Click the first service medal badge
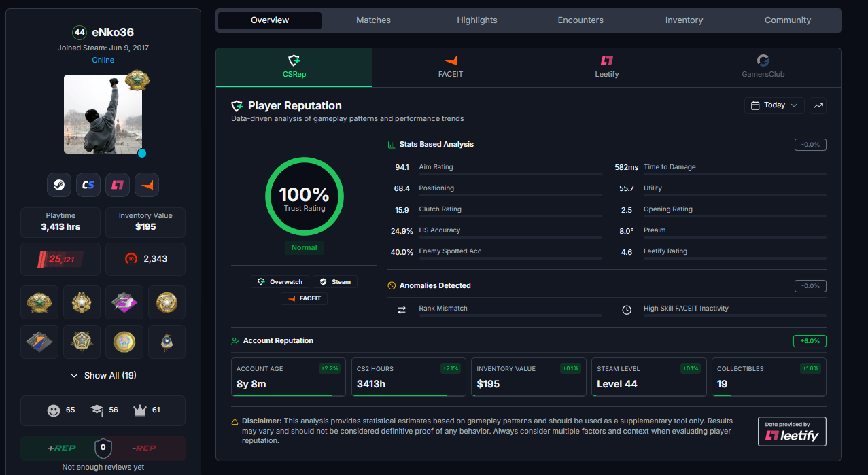868x475 pixels. click(x=40, y=303)
